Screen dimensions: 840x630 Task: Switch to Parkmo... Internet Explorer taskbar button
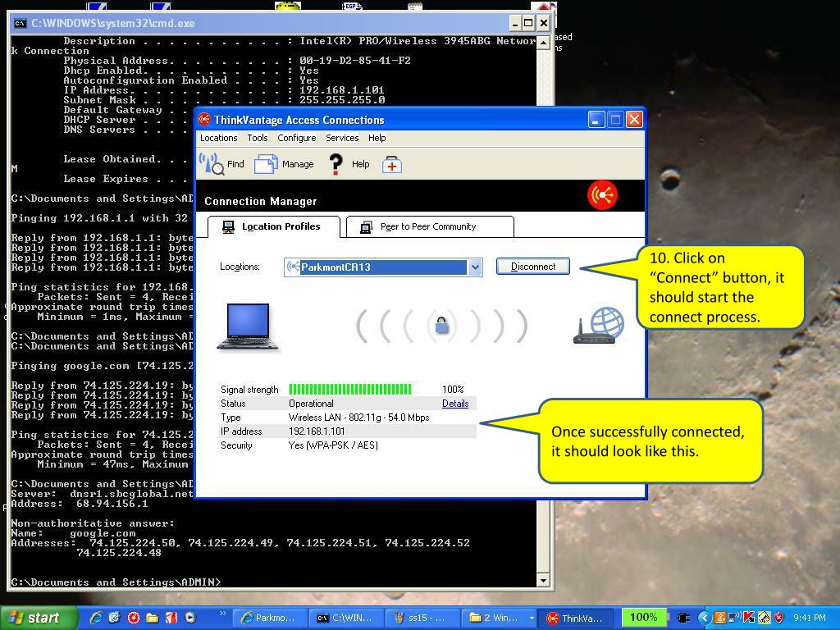click(271, 619)
